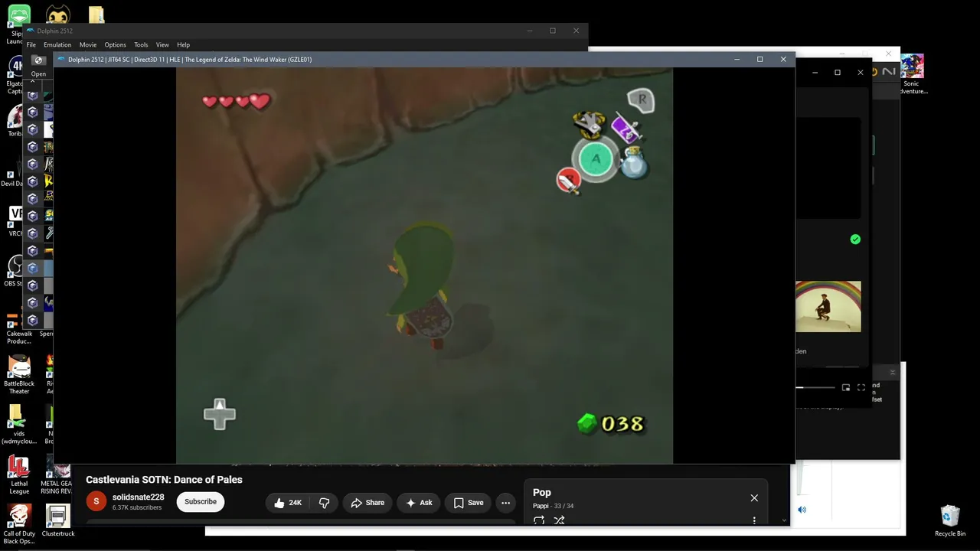Image resolution: width=980 pixels, height=551 pixels.
Task: Toggle loop on the Pop playlist
Action: [x=539, y=520]
